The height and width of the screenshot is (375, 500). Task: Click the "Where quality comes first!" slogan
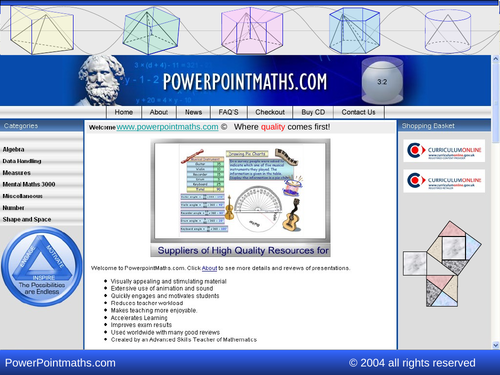coord(282,127)
